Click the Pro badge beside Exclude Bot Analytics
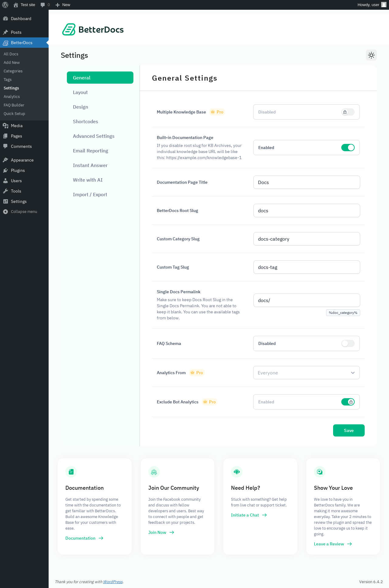Viewport: 389px width, 588px height. click(x=209, y=402)
